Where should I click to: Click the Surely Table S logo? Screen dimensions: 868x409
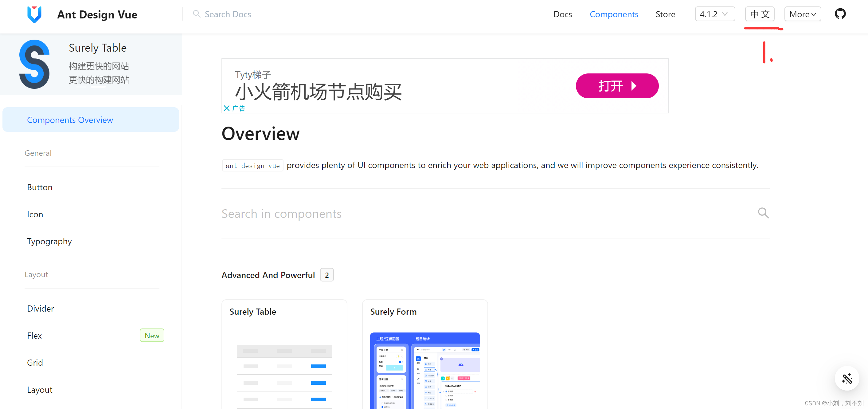34,64
